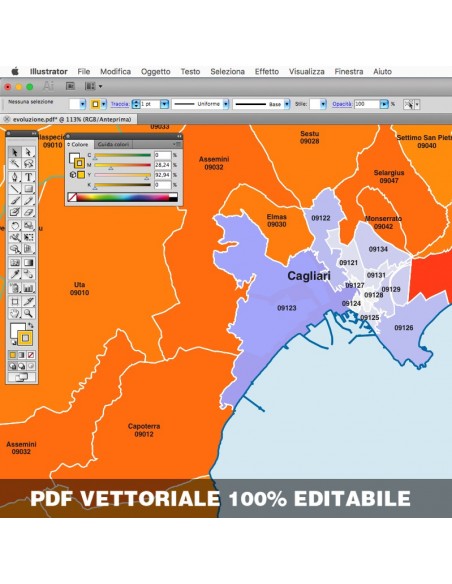Image resolution: width=452 pixels, height=584 pixels.
Task: Set toolbox paint mode to None
Action: click(31, 355)
